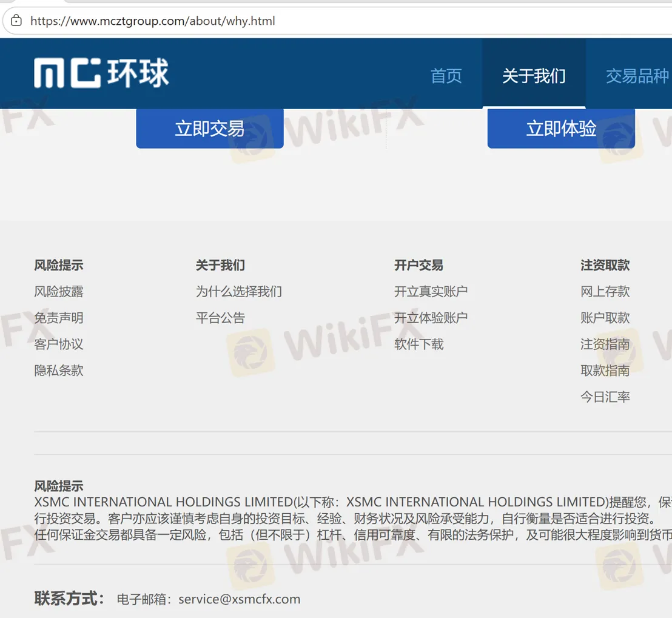
Task: Open the 关于我们 nav tab
Action: (x=534, y=73)
